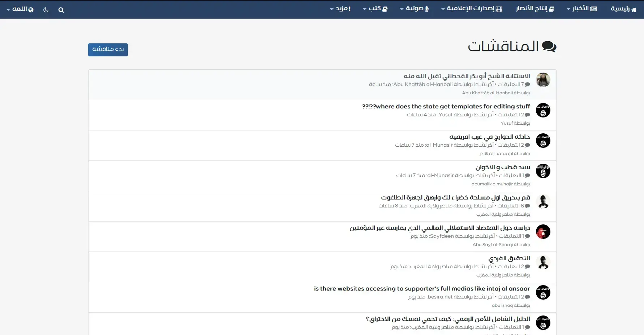Image resolution: width=644 pixels, height=335 pixels.
Task: Open the الأخبار (news) menu
Action: pyautogui.click(x=581, y=9)
